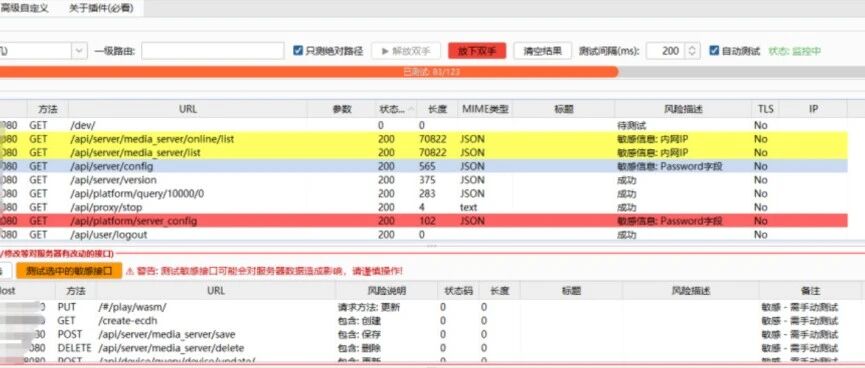Click the TLS column header
The height and width of the screenshot is (368, 865).
(765, 109)
